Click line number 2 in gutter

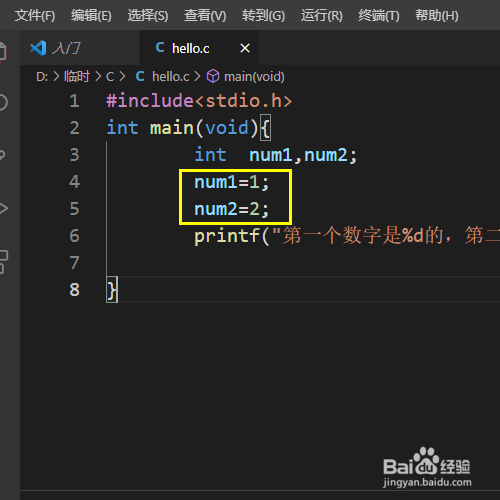[74, 128]
